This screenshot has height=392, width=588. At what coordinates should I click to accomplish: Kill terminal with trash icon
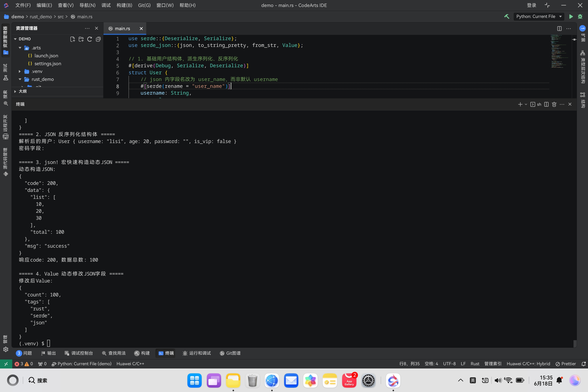(x=554, y=104)
